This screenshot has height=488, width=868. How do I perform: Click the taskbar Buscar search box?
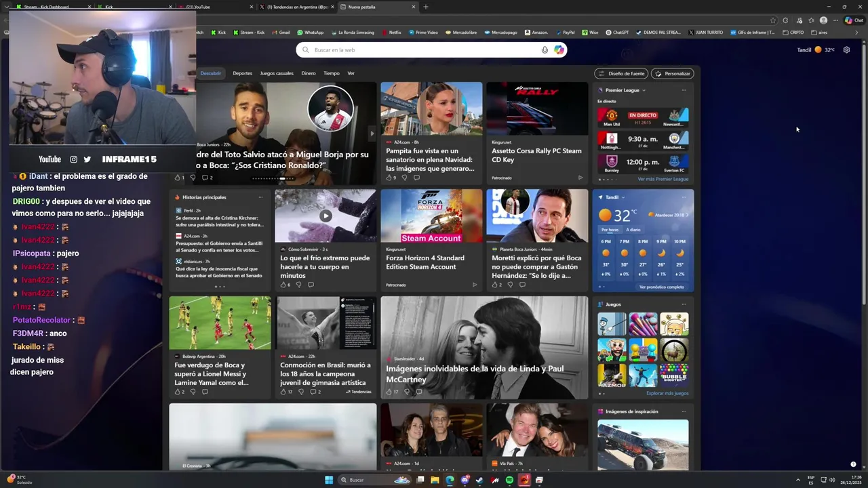pos(374,480)
